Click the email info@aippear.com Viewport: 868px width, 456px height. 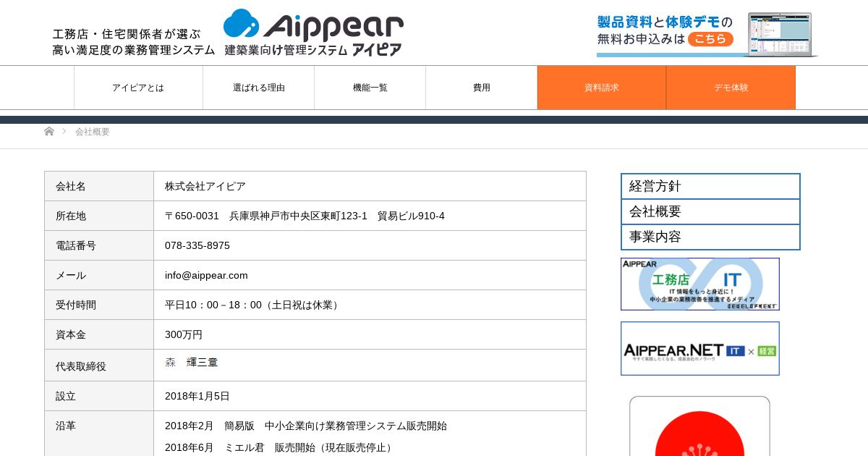pyautogui.click(x=206, y=275)
